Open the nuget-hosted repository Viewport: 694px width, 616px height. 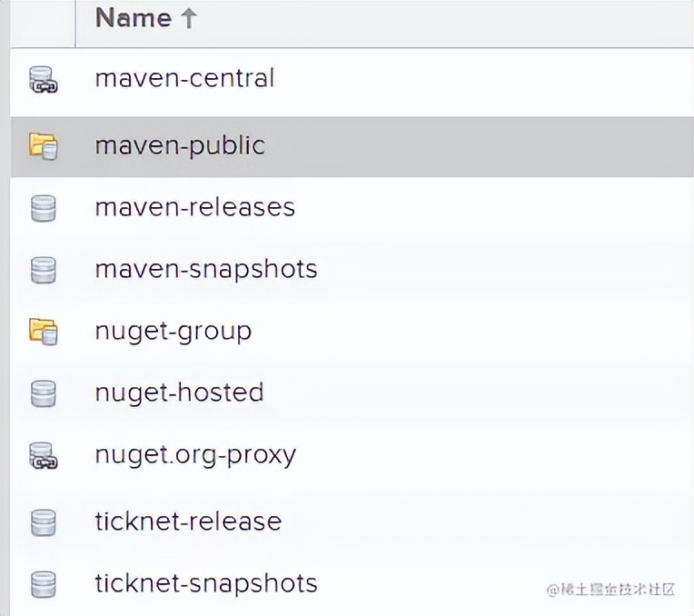pyautogui.click(x=179, y=392)
